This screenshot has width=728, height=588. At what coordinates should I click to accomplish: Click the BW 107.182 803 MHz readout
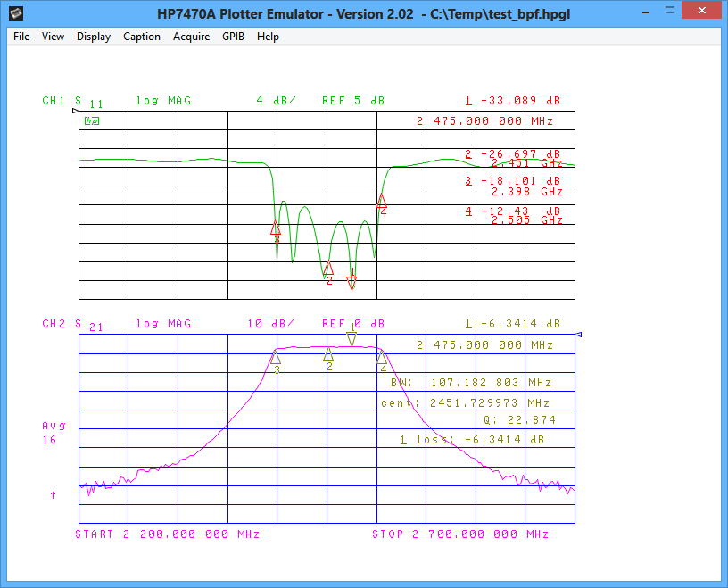(x=471, y=383)
